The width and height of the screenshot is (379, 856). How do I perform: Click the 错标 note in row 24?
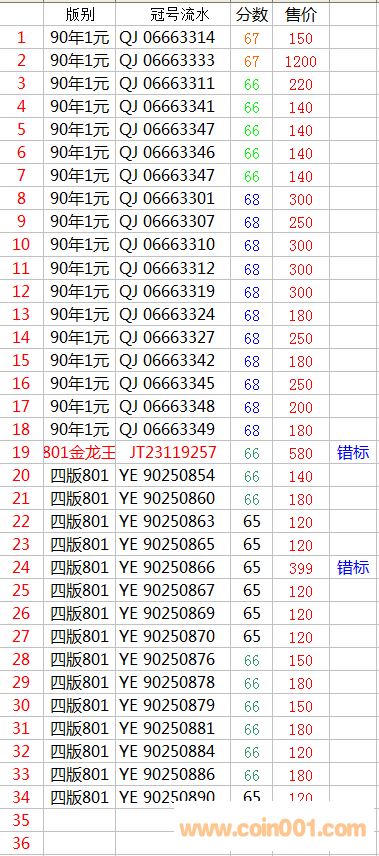(x=353, y=568)
